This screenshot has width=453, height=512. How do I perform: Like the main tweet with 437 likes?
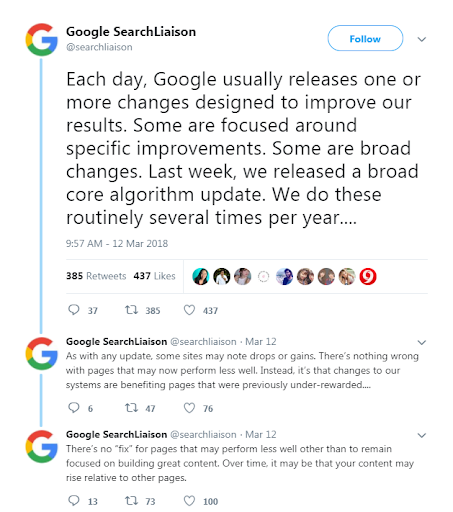coord(189,310)
